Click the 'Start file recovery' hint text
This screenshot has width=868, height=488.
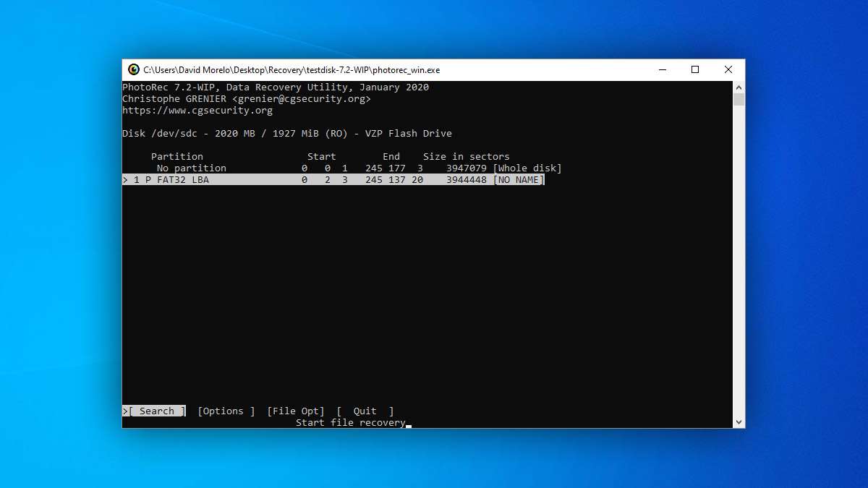point(351,422)
